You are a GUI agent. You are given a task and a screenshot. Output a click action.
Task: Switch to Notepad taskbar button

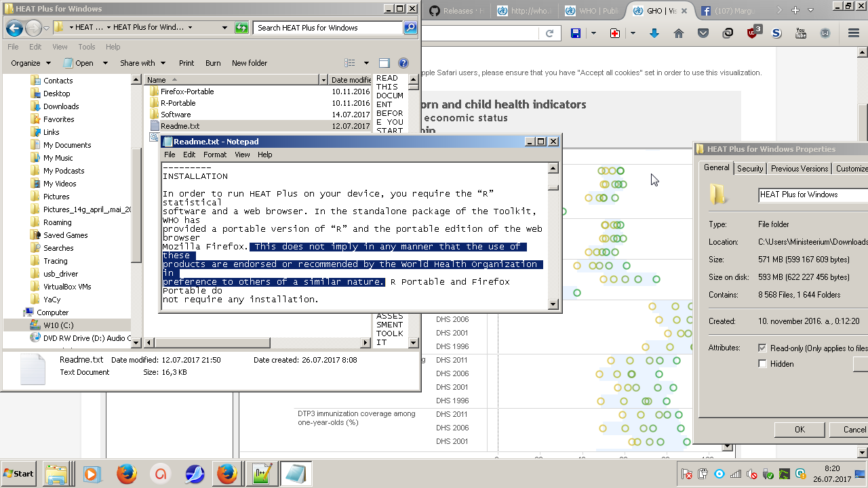(295, 474)
